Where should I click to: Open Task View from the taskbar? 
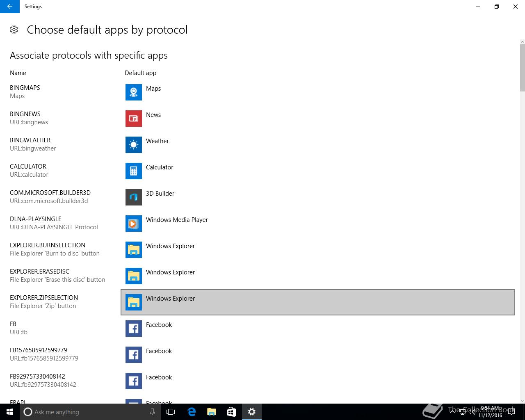coord(171,412)
